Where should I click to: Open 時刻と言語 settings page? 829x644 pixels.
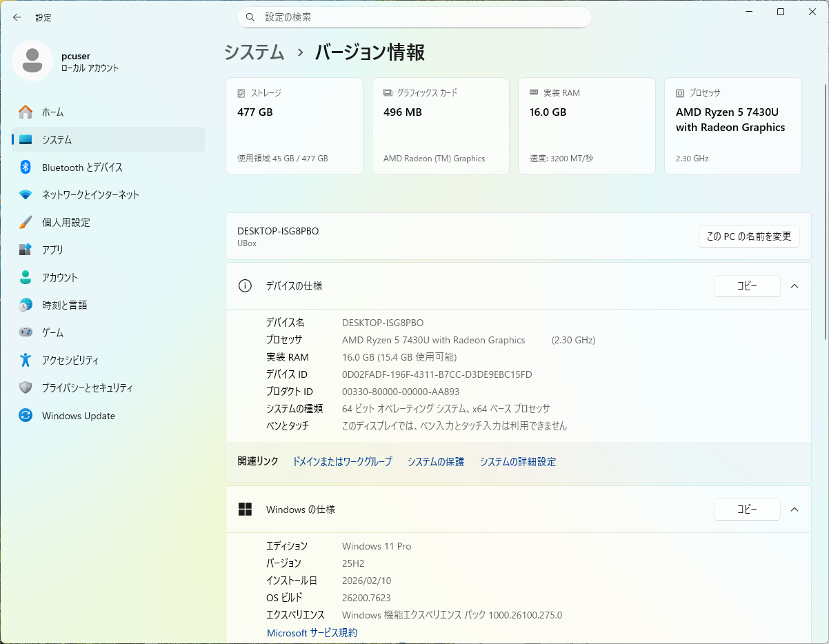(64, 305)
